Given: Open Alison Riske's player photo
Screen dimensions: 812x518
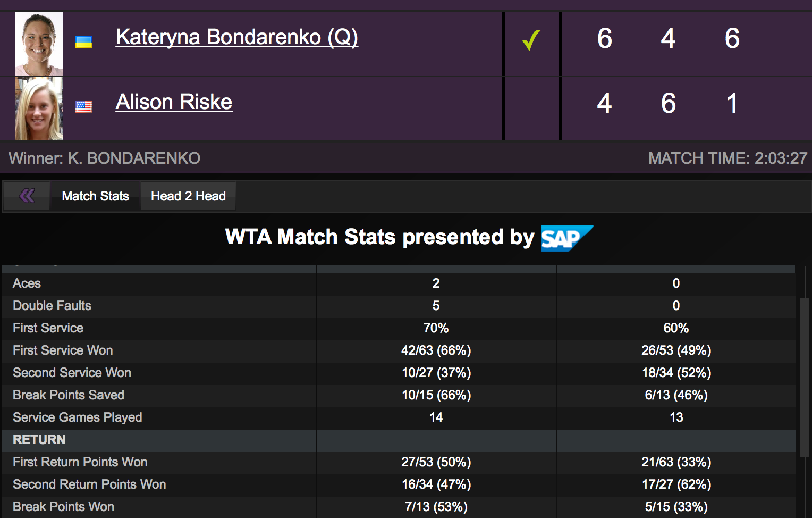Looking at the screenshot, I should click(x=39, y=108).
